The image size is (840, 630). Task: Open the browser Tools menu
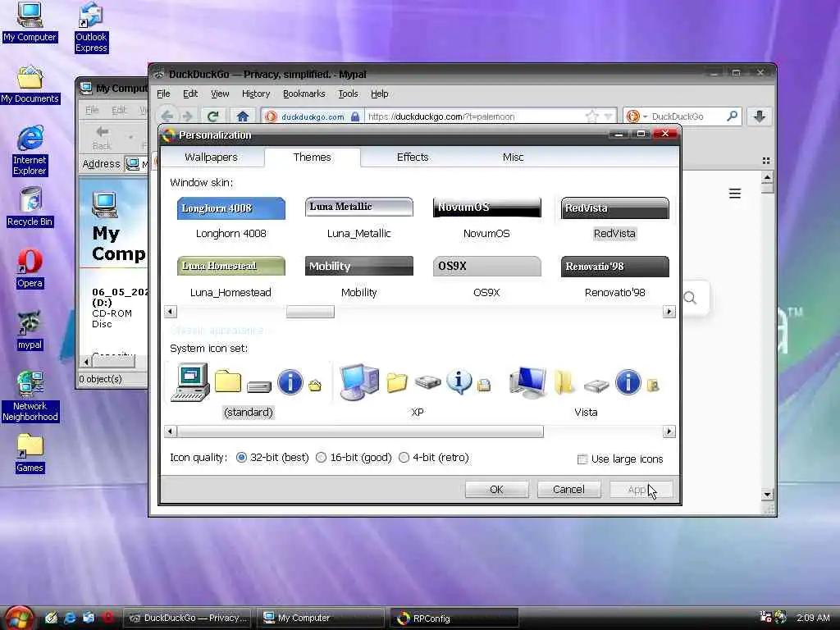click(348, 94)
